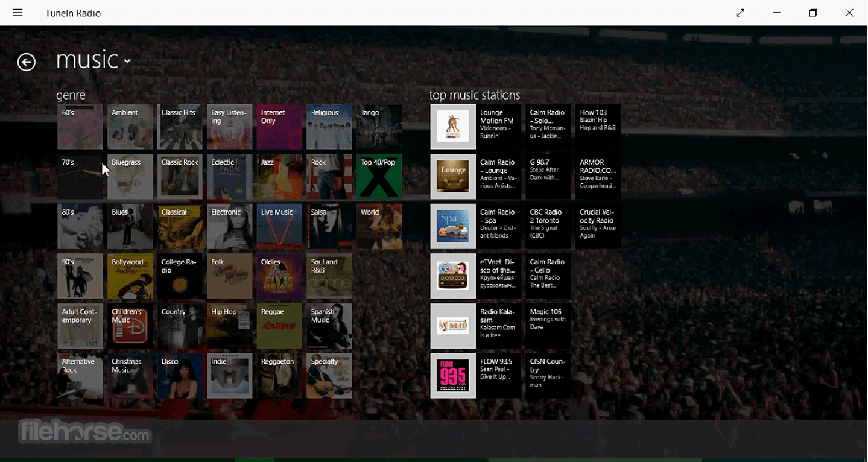Open the Easy Listening genre tile
Screen dimensions: 868x462
230,127
